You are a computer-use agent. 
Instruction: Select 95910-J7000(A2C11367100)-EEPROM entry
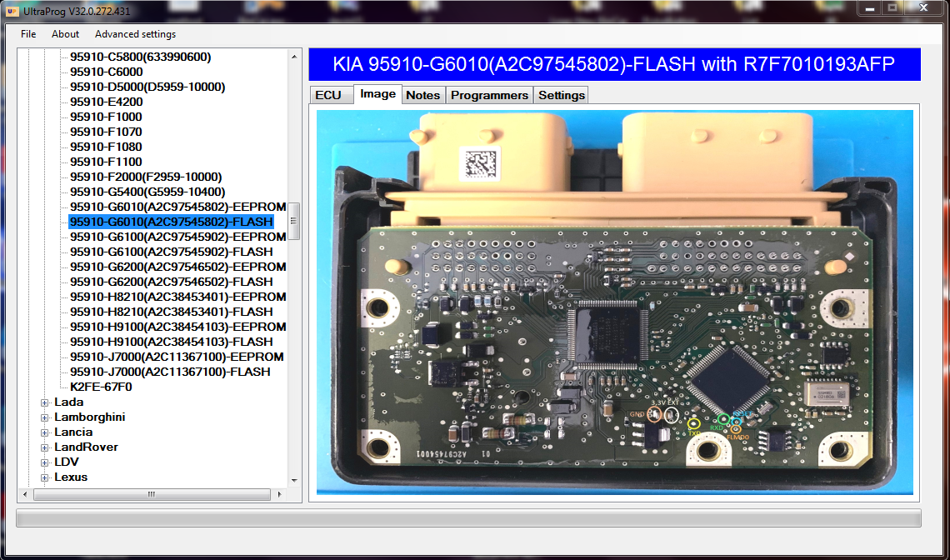(177, 357)
